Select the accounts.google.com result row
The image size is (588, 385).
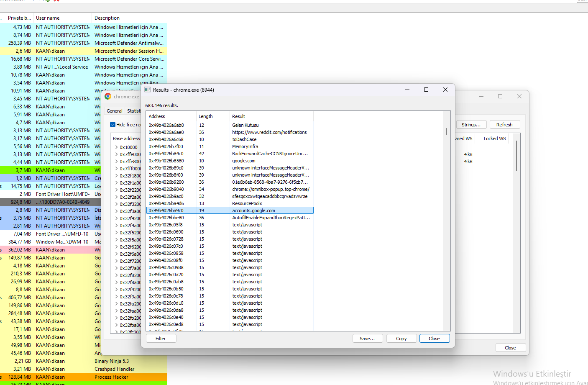tap(230, 210)
